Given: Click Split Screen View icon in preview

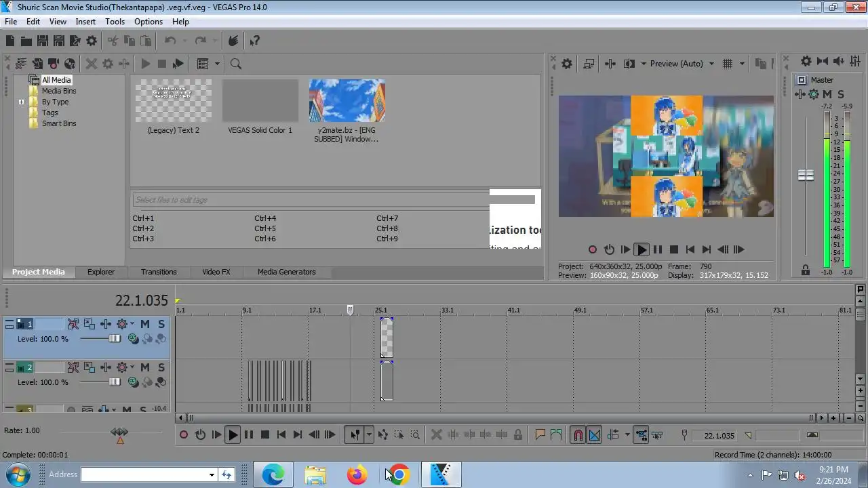Looking at the screenshot, I should point(629,64).
